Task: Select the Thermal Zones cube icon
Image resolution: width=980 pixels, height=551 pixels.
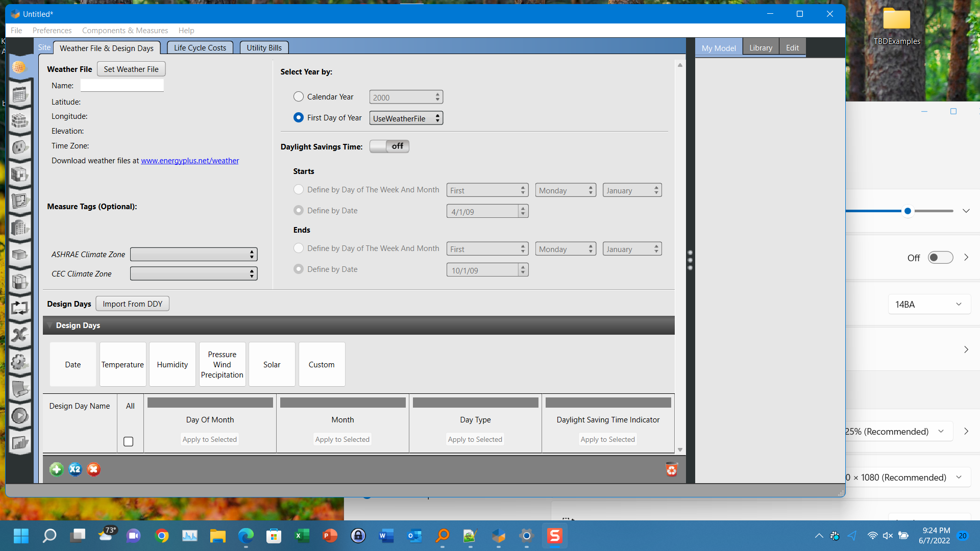Action: [20, 282]
